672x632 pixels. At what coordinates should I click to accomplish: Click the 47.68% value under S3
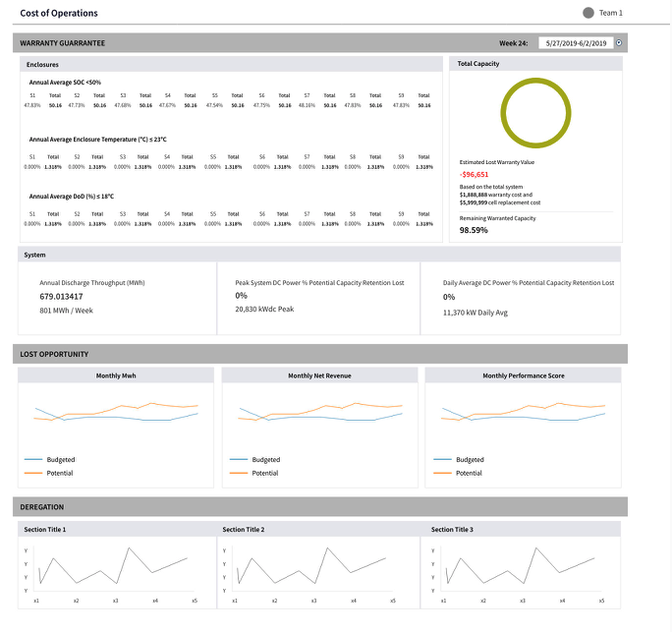point(123,105)
